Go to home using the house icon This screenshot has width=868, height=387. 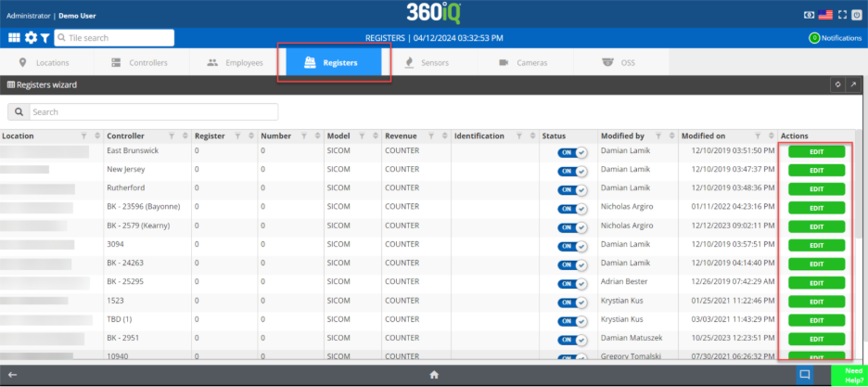coord(433,375)
